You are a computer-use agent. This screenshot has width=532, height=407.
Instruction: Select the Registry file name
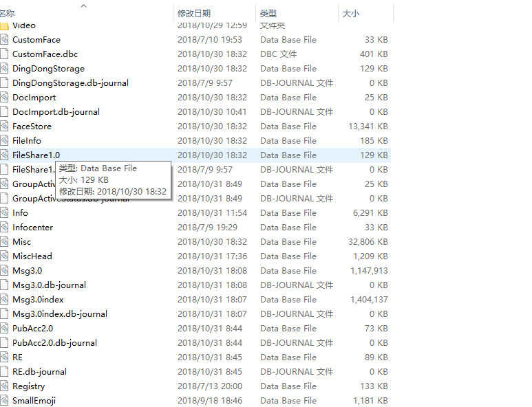(28, 386)
